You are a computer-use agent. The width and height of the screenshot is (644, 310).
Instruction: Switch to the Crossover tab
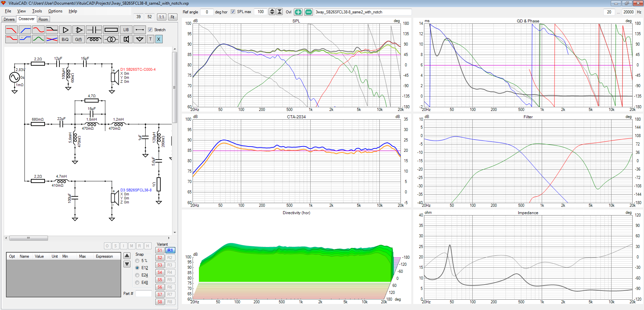(26, 19)
